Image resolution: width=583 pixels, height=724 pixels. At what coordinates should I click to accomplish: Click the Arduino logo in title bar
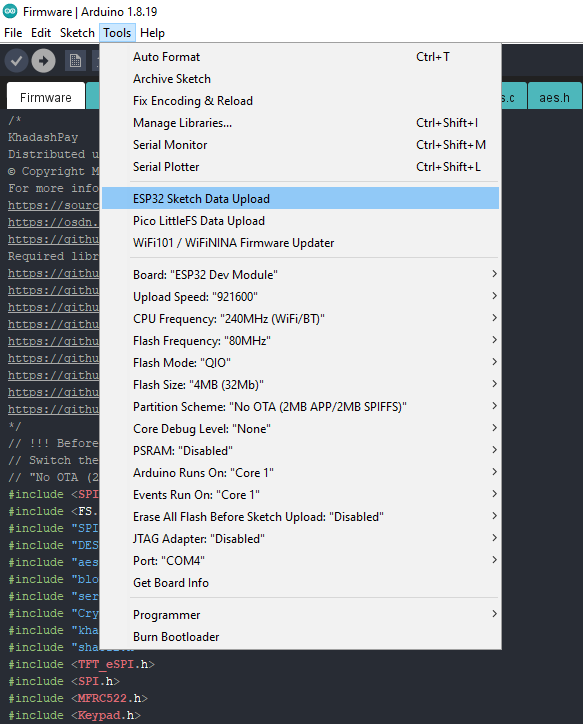[10, 11]
